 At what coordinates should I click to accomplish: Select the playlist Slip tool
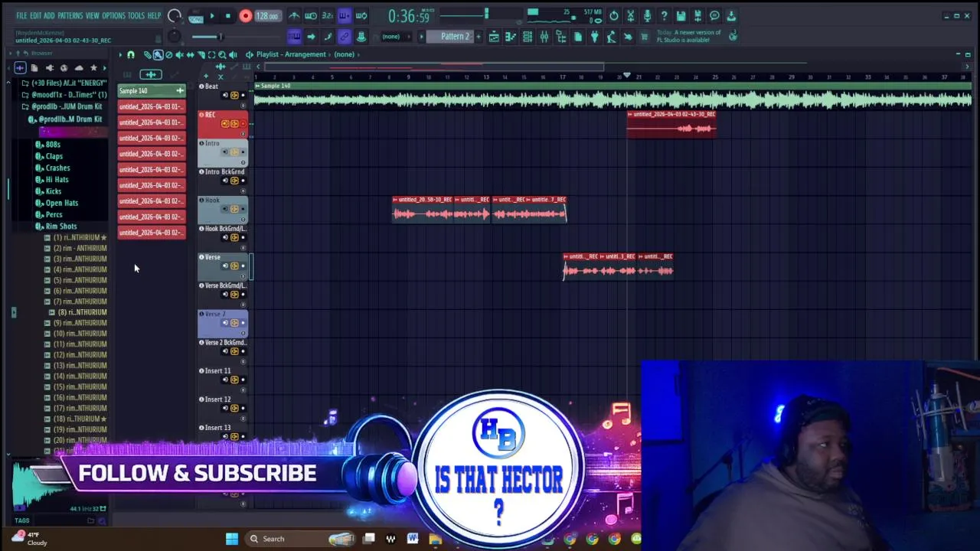190,54
